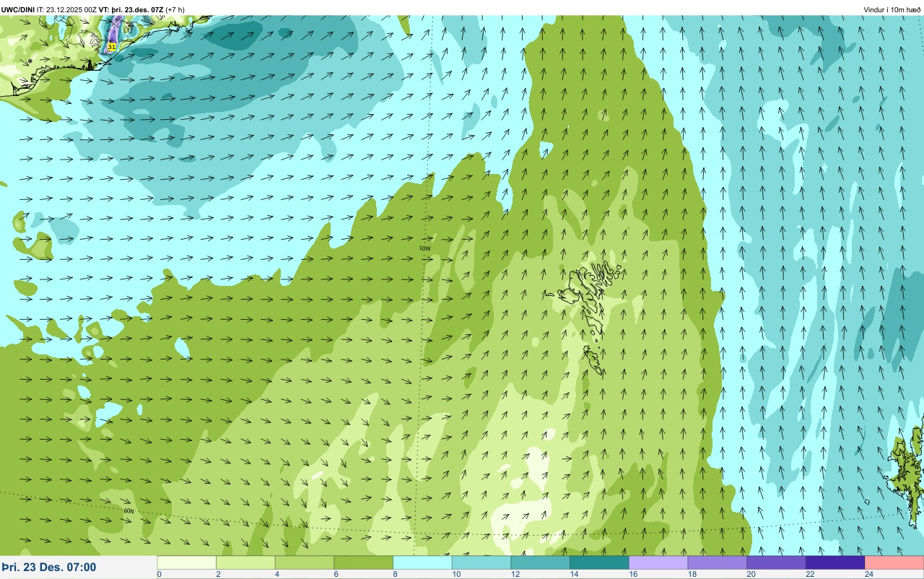Click the 8–10 m/s pale cyan legend swatch
The width and height of the screenshot is (924, 579).
pos(423,562)
